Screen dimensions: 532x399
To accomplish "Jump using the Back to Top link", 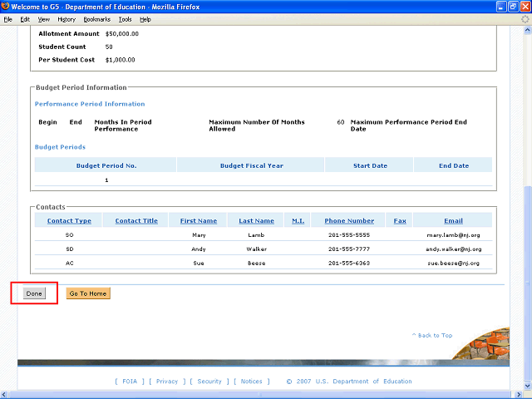I will [x=432, y=336].
